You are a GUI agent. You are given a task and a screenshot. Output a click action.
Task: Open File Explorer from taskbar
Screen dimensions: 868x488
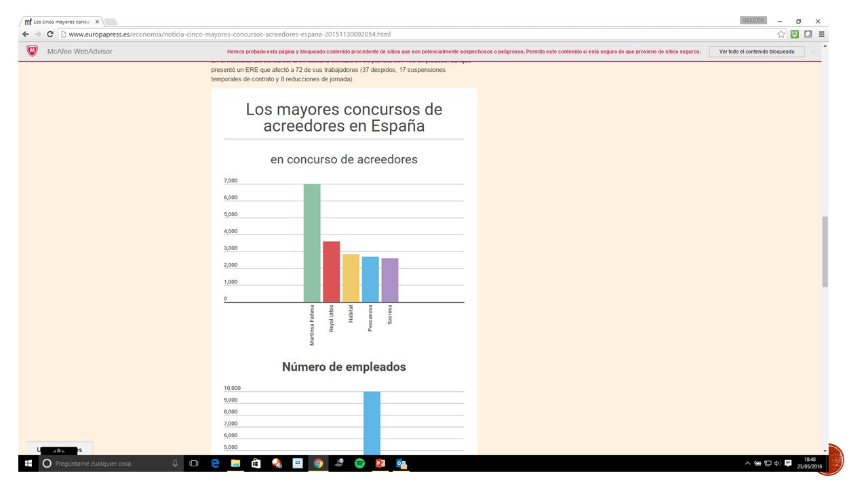[235, 464]
